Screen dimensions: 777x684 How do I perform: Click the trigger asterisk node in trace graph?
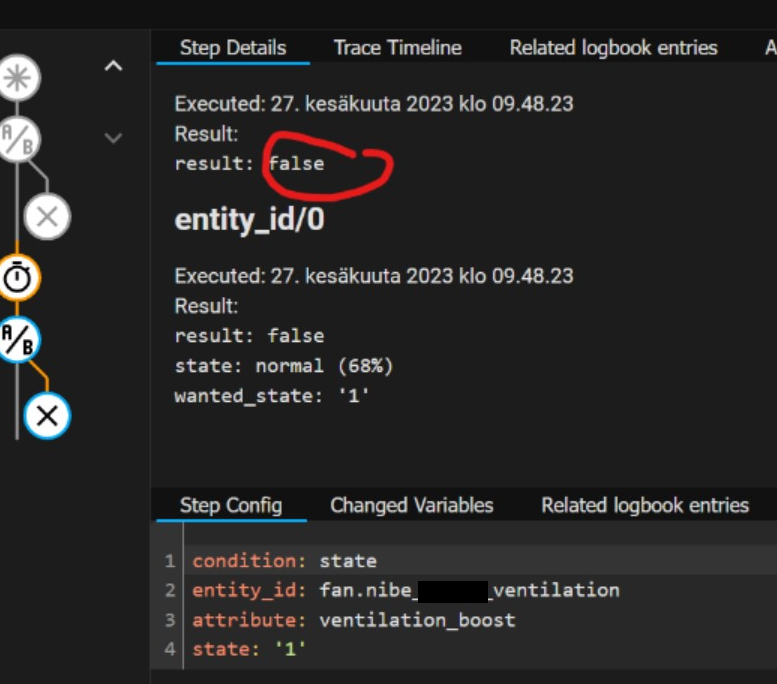pyautogui.click(x=16, y=79)
